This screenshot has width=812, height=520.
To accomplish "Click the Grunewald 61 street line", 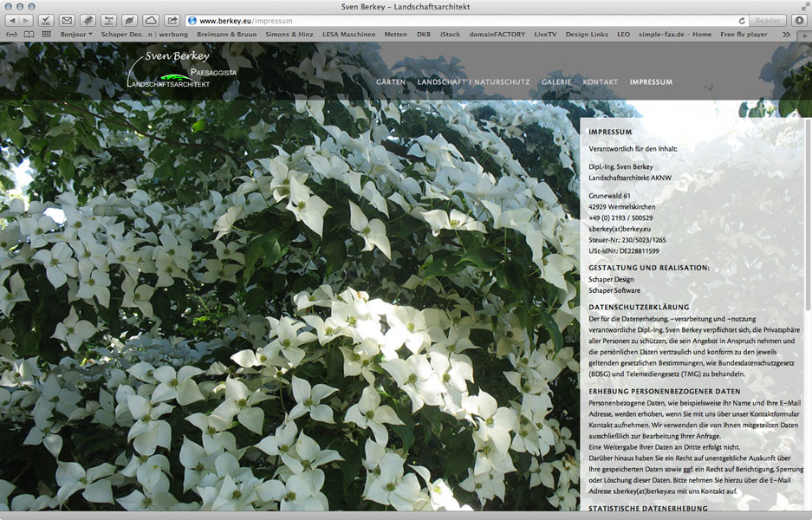I will (x=609, y=196).
